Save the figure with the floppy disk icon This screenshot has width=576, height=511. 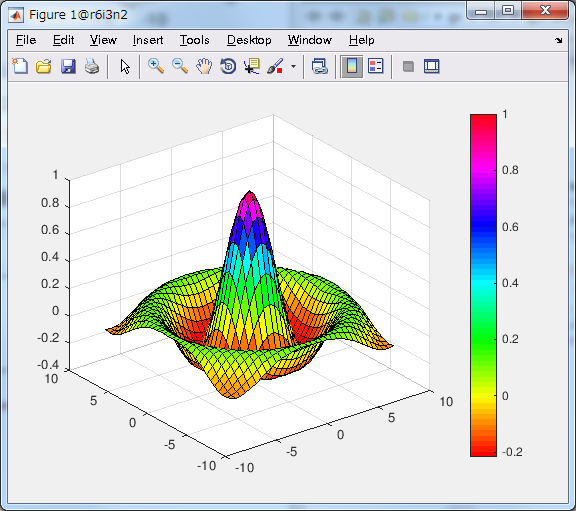coord(68,67)
